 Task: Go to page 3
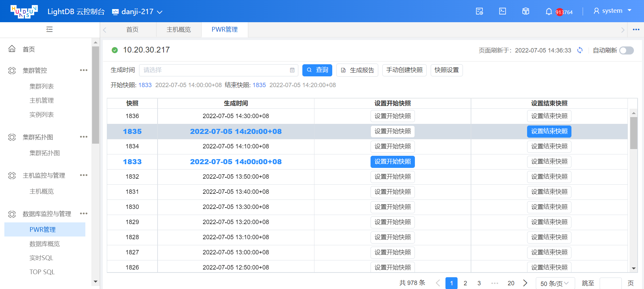tap(479, 283)
